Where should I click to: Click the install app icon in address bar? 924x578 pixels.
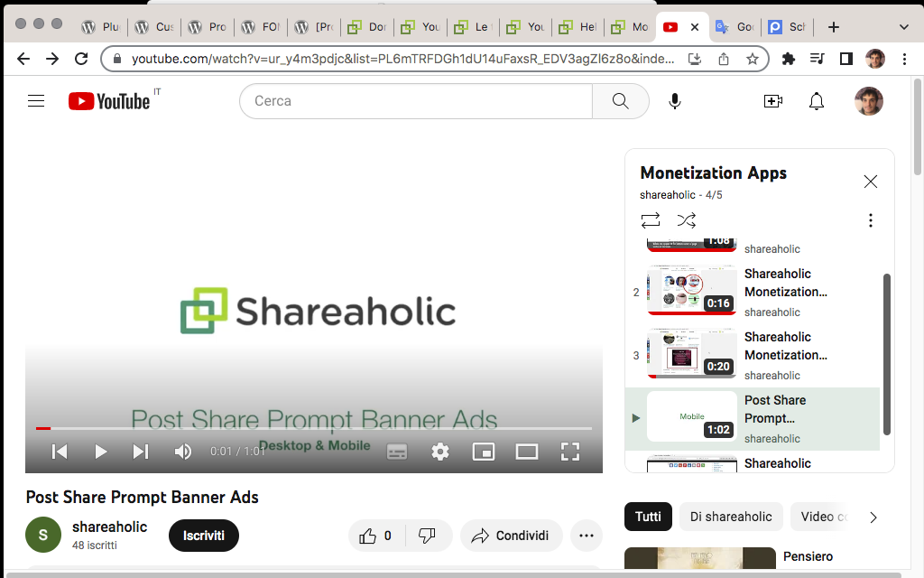tap(695, 59)
